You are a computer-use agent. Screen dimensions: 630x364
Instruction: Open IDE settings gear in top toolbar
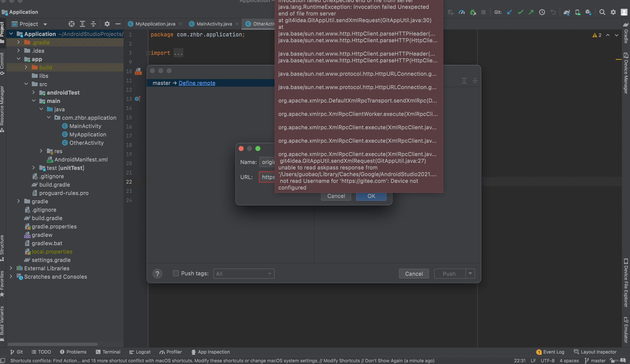613,12
